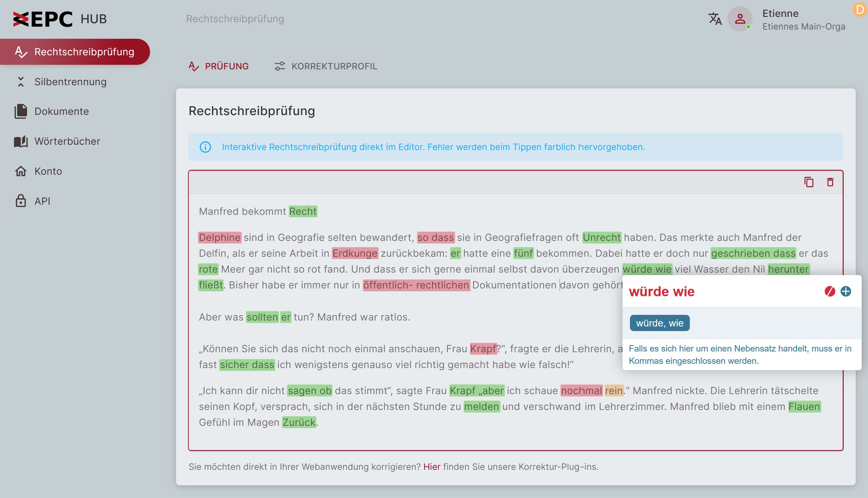Viewport: 868px width, 498px height.
Task: Click the highlighted word 'Delphine'
Action: click(x=220, y=237)
